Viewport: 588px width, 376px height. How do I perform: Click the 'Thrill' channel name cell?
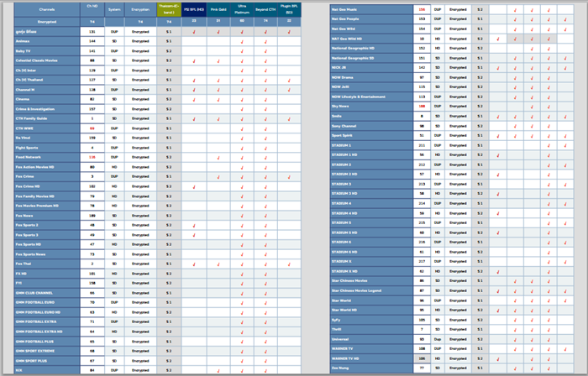tap(371, 330)
